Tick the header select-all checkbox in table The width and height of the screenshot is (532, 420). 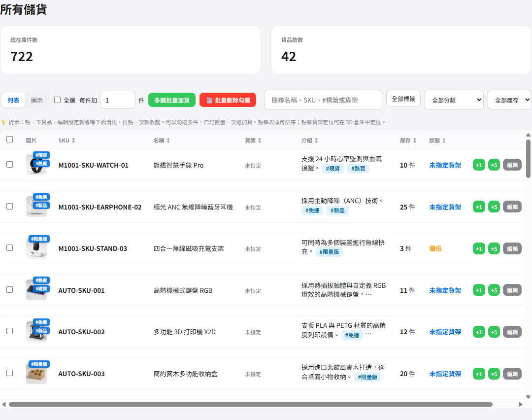point(9,139)
